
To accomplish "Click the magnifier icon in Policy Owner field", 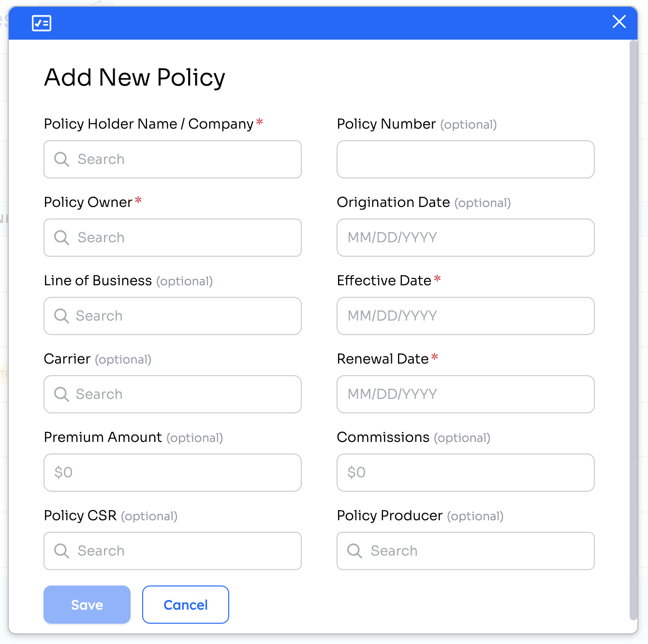I will pyautogui.click(x=61, y=237).
